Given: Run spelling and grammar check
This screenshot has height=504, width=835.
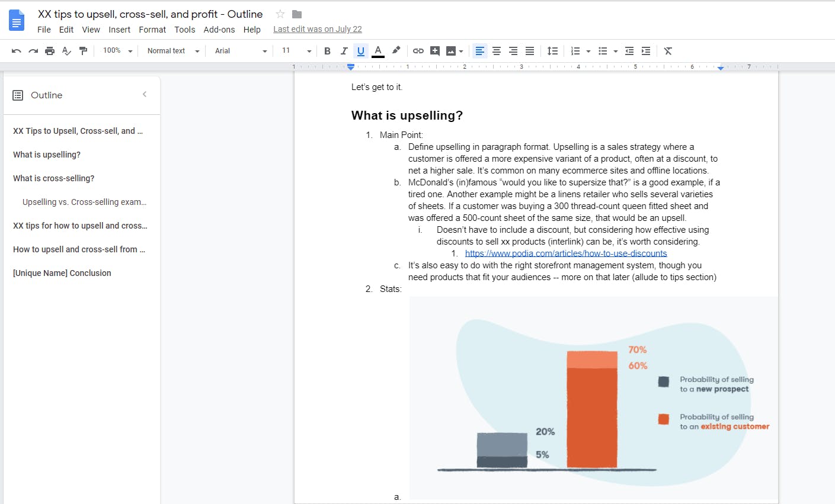Looking at the screenshot, I should pyautogui.click(x=66, y=51).
